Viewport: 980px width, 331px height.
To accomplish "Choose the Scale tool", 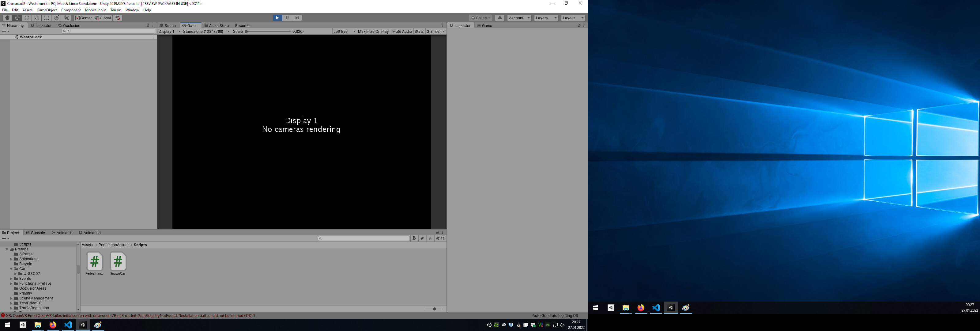I will point(36,17).
